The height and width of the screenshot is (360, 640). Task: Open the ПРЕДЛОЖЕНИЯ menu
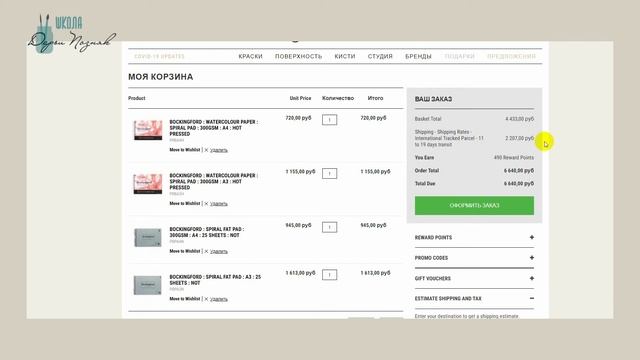coord(511,56)
